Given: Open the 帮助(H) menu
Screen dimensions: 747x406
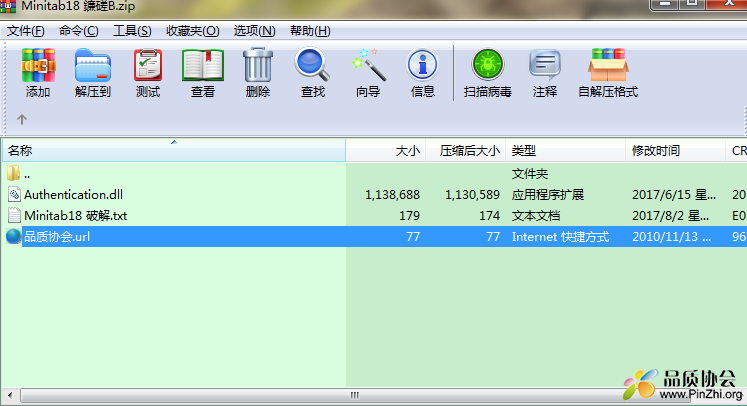Looking at the screenshot, I should pos(310,31).
